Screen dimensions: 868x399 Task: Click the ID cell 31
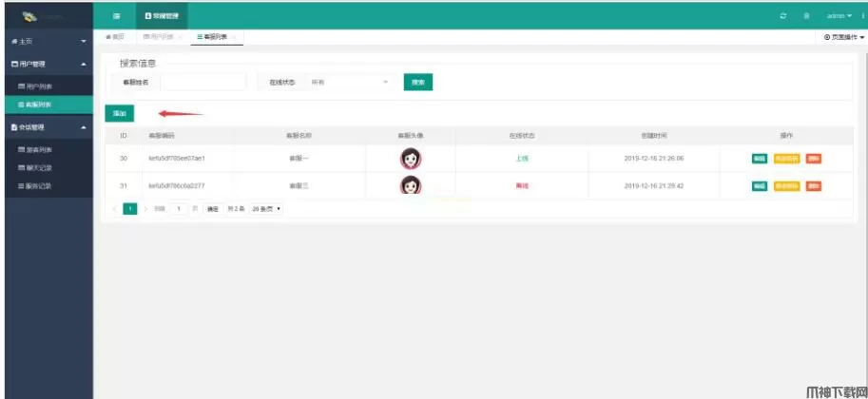pos(124,186)
